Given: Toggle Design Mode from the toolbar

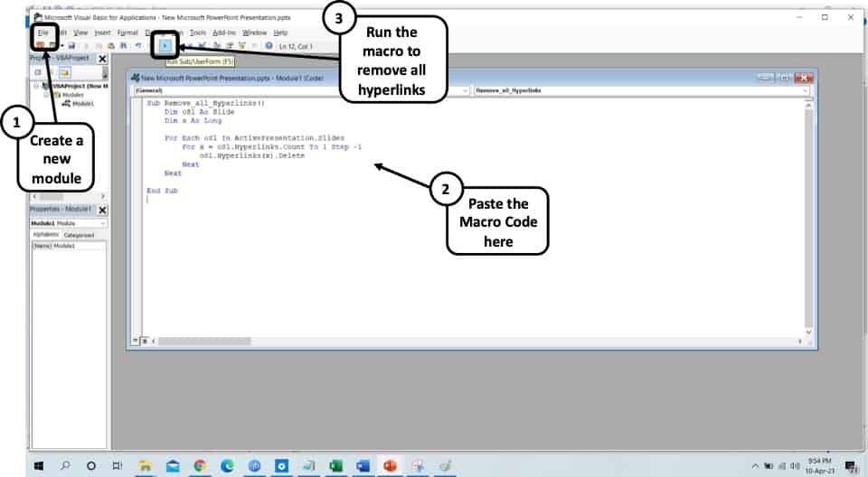Looking at the screenshot, I should 202,46.
